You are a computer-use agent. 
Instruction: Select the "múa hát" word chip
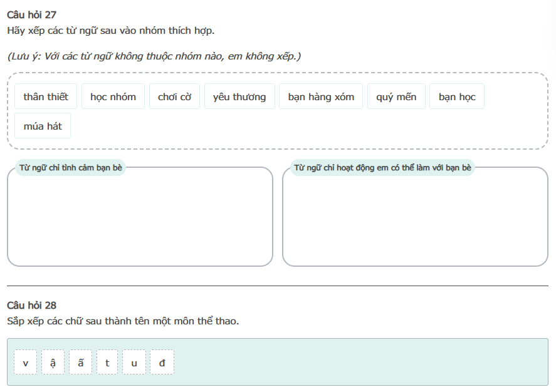click(43, 126)
